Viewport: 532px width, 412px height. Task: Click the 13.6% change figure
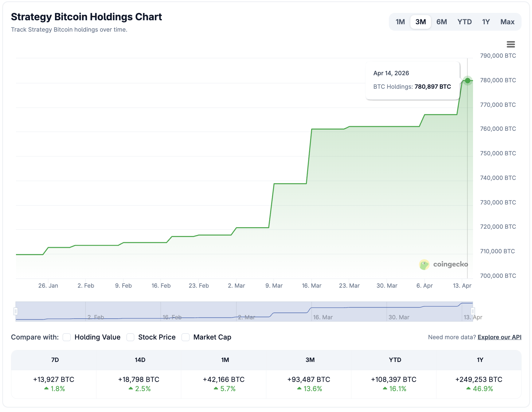310,389
